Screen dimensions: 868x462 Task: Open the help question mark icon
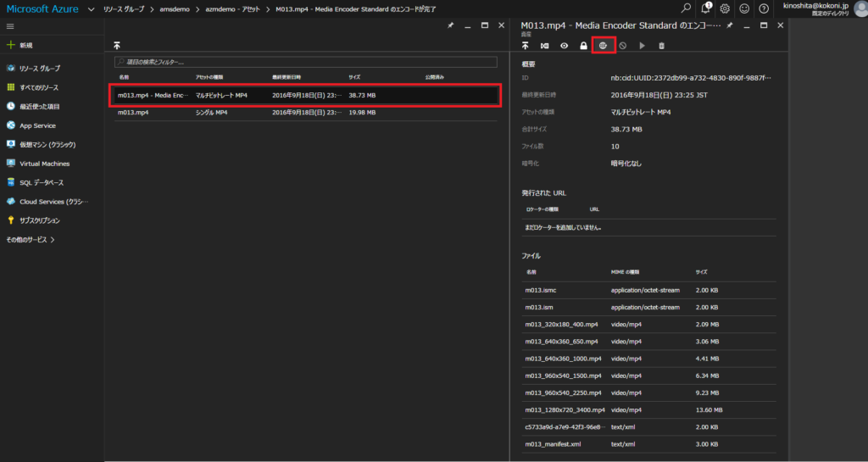point(764,8)
